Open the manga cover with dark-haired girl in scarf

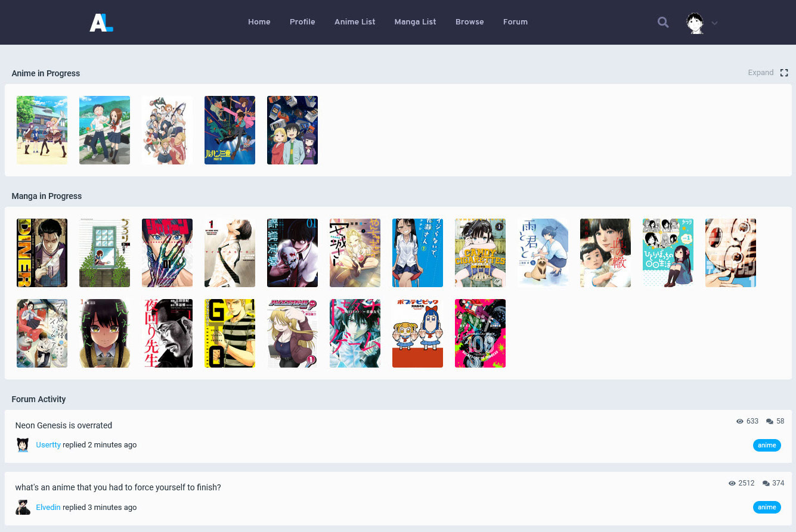point(104,333)
